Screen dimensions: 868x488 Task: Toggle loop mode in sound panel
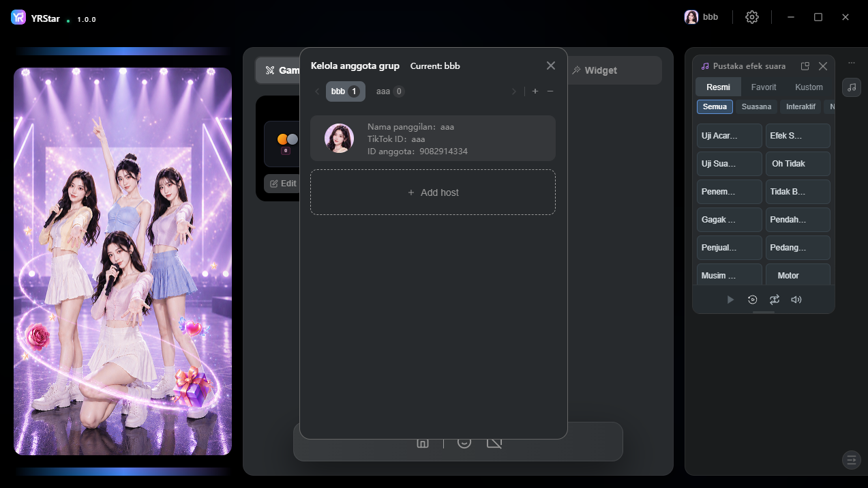point(775,300)
